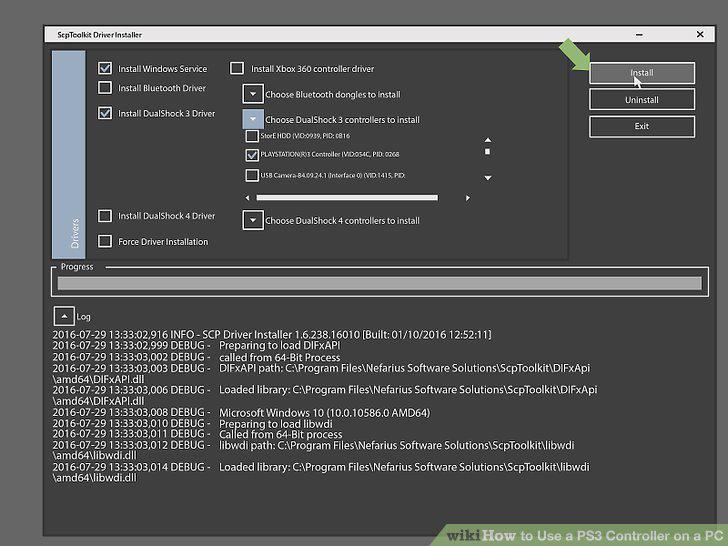Screen dimensions: 728x546
Task: Expand Choose DualShock 4 controllers dropdown
Action: tap(253, 220)
